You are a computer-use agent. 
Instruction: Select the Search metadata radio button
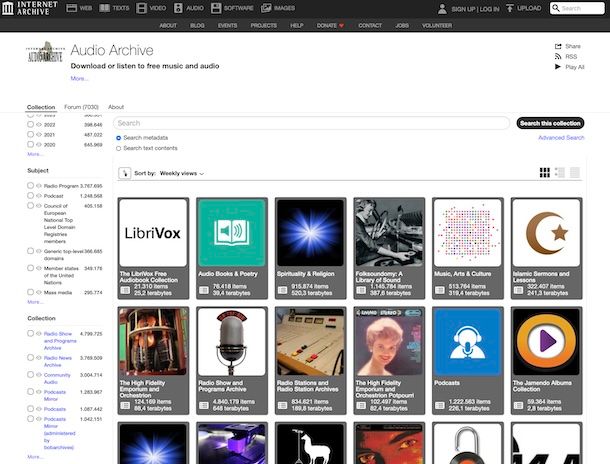point(119,138)
